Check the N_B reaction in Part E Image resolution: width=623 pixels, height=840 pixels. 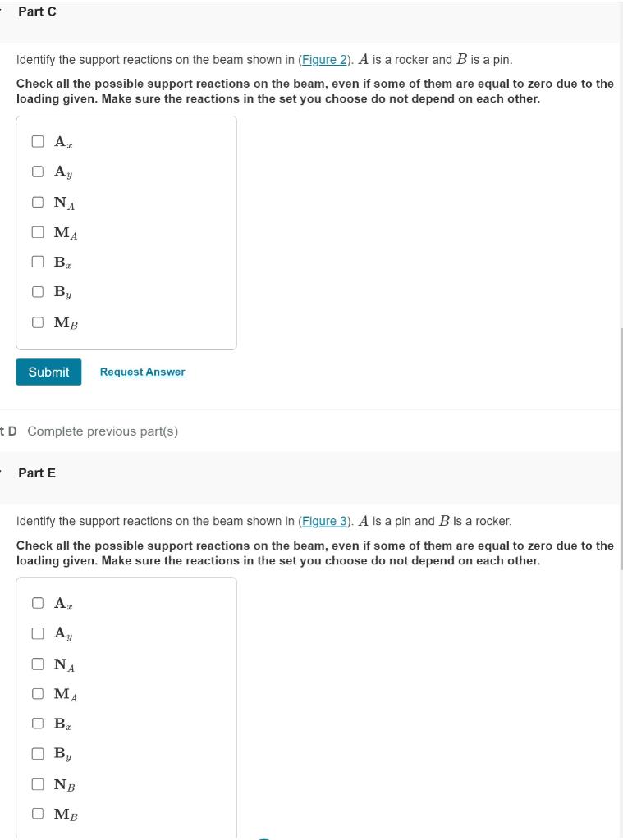38,783
